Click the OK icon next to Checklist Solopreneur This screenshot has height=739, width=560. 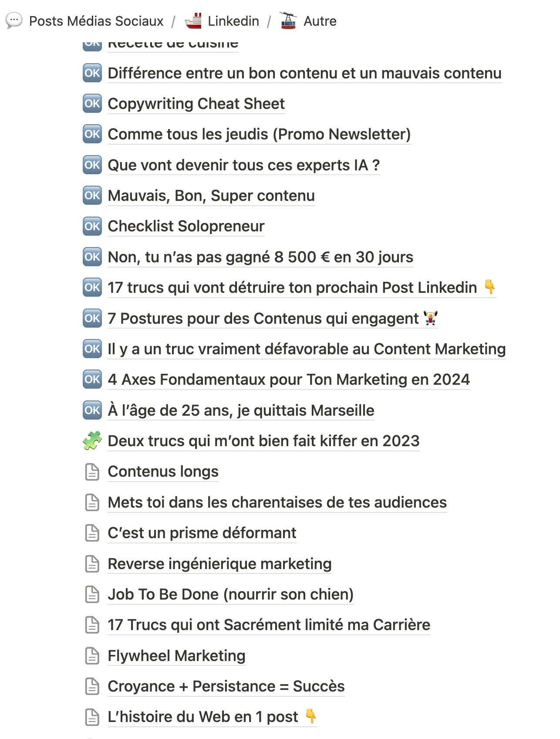point(92,226)
